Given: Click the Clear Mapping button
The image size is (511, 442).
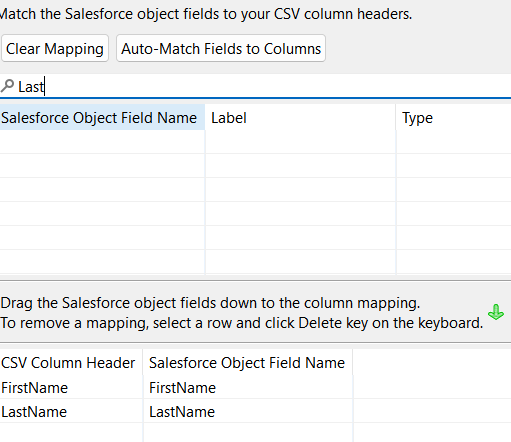Looking at the screenshot, I should tap(55, 48).
